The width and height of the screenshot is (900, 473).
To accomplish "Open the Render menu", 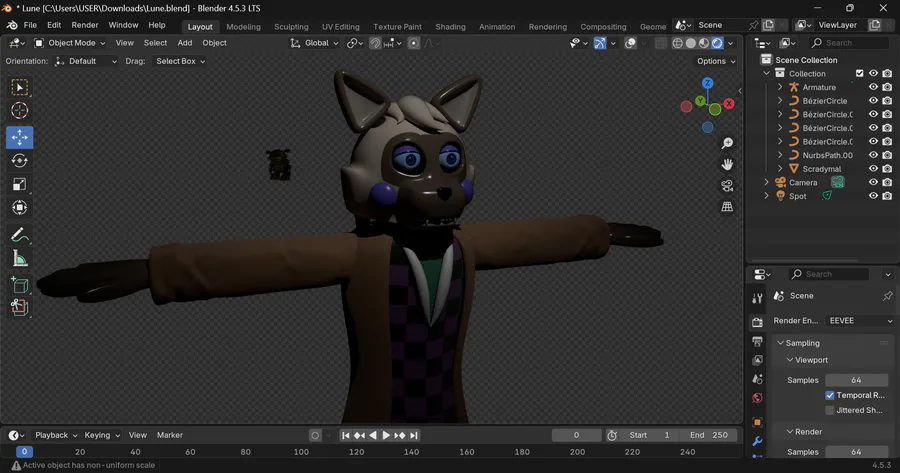I will (85, 25).
